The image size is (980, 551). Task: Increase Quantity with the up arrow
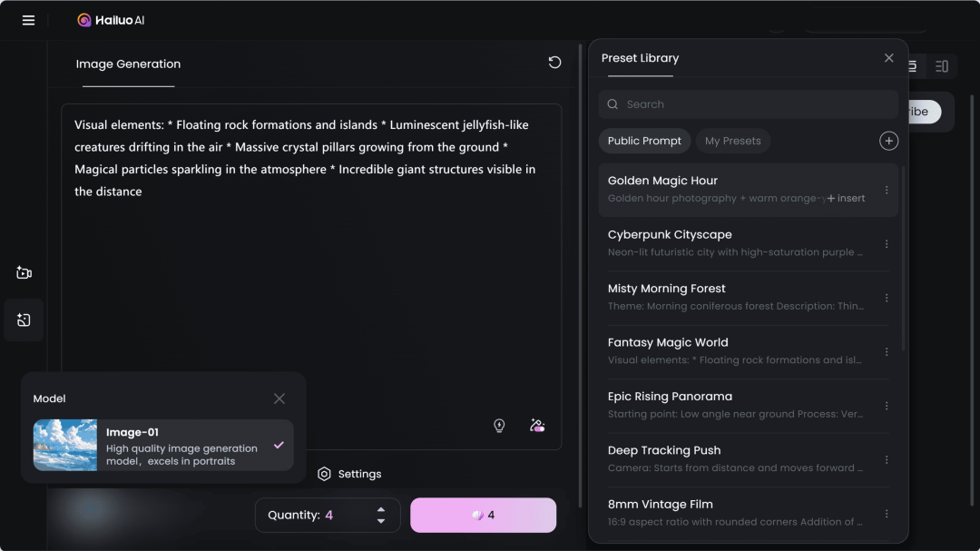[x=380, y=510]
